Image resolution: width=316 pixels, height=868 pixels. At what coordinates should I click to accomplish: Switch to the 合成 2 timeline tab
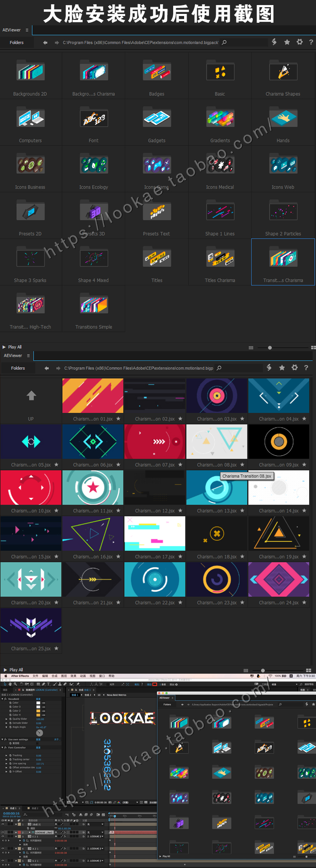pyautogui.click(x=35, y=808)
